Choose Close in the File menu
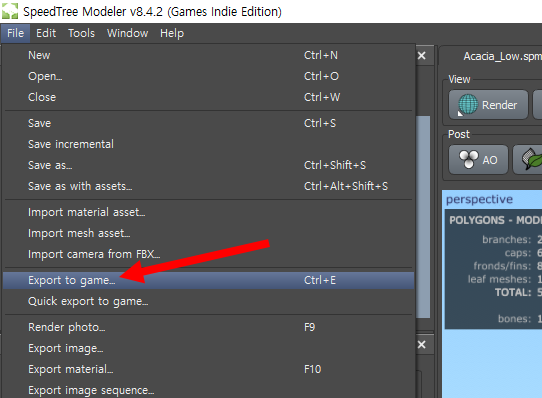The width and height of the screenshot is (542, 398). 208,97
